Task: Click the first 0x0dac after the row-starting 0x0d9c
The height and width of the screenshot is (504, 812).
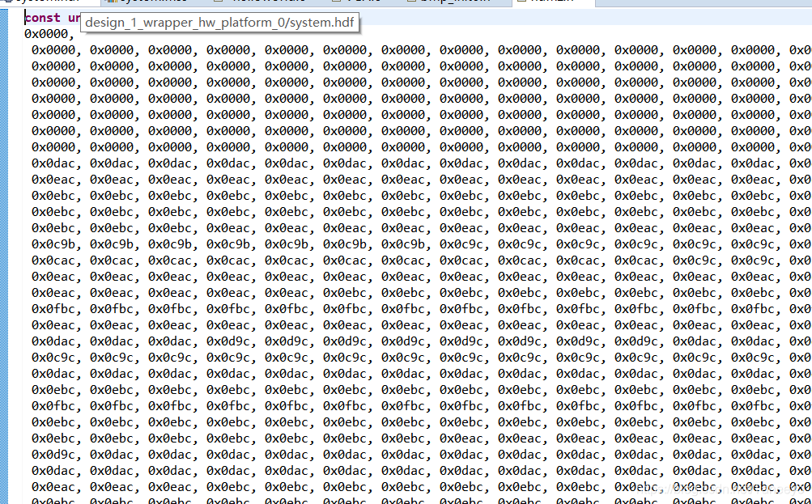Action: pyautogui.click(x=112, y=455)
